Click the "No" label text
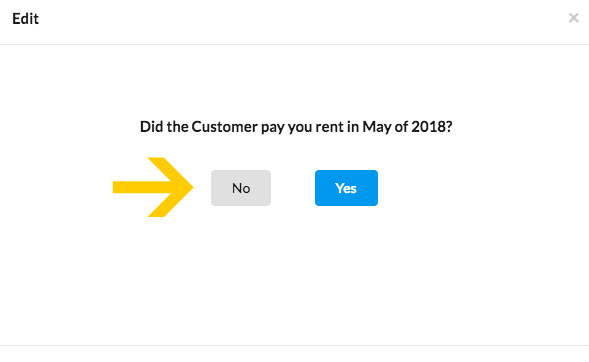The width and height of the screenshot is (589, 362). [241, 188]
